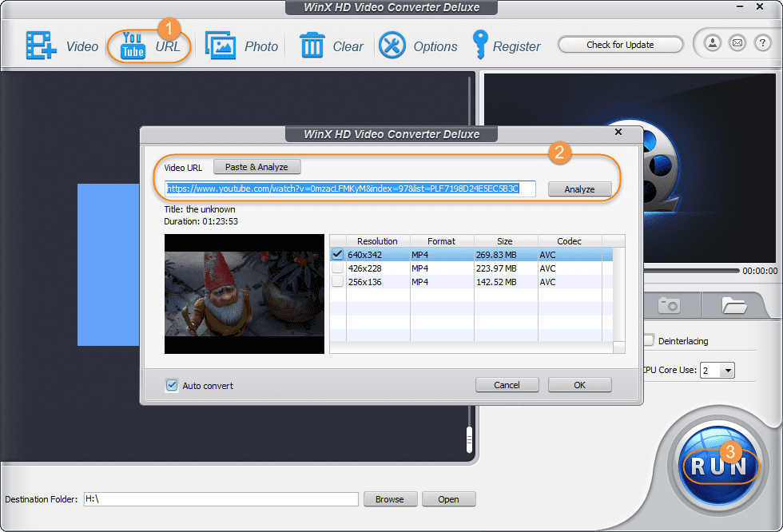Click the Resolution column header

click(377, 241)
